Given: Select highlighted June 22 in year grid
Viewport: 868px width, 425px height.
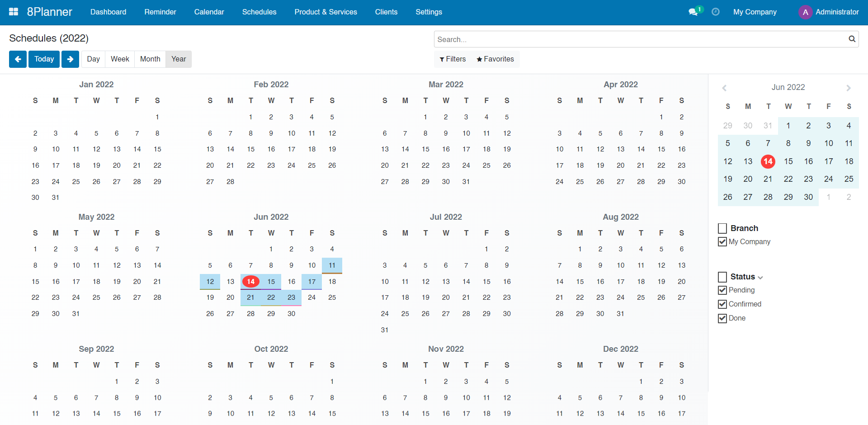Looking at the screenshot, I should pos(271,297).
